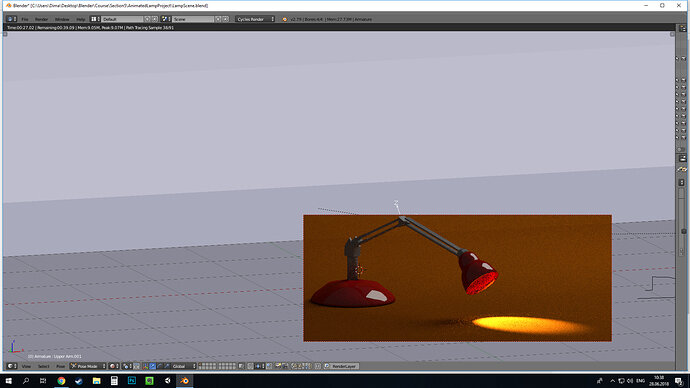Open the scene browse icon
This screenshot has height=388, width=690.
pos(166,19)
